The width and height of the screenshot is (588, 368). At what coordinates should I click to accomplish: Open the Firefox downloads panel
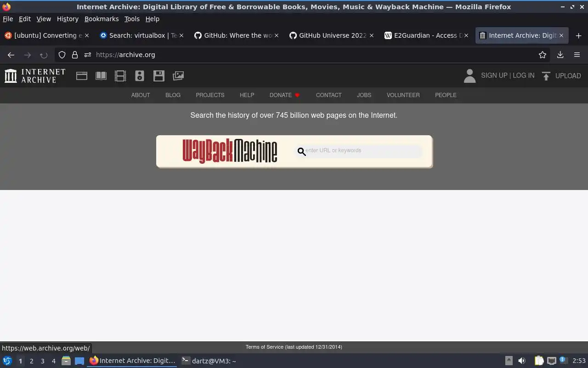pyautogui.click(x=560, y=55)
